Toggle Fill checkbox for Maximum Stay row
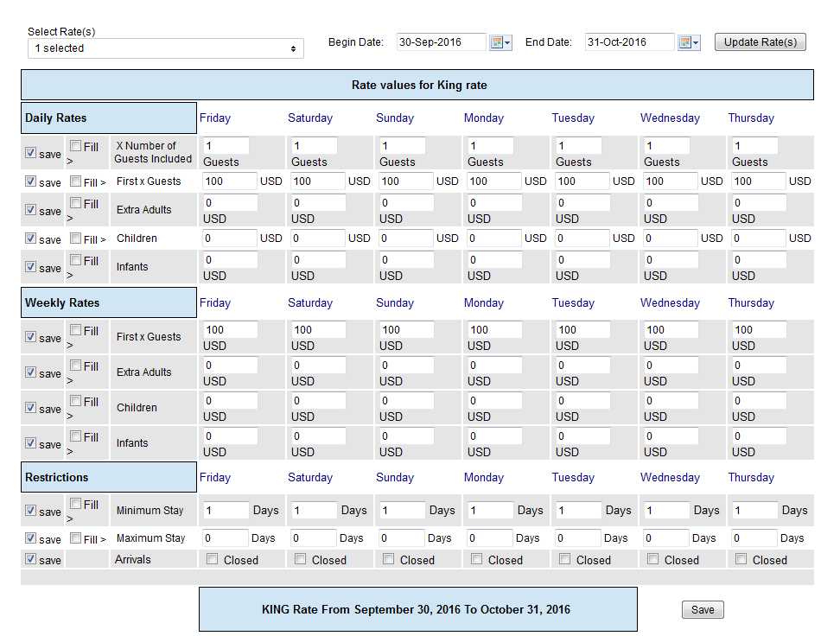840x636 pixels. [75, 538]
